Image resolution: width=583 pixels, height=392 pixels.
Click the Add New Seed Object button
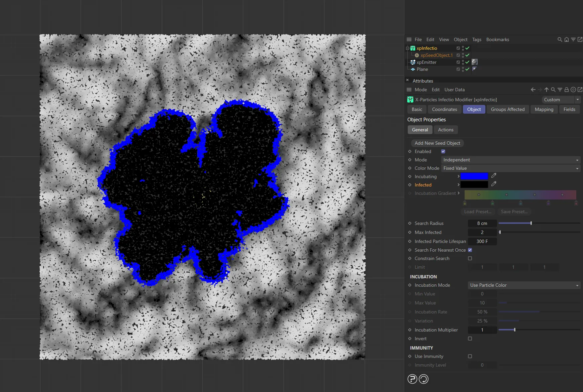437,143
